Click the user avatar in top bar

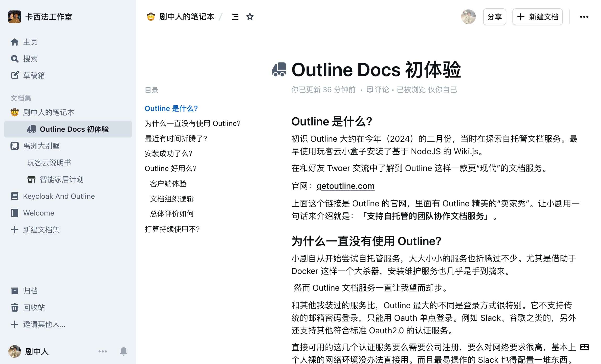(468, 17)
